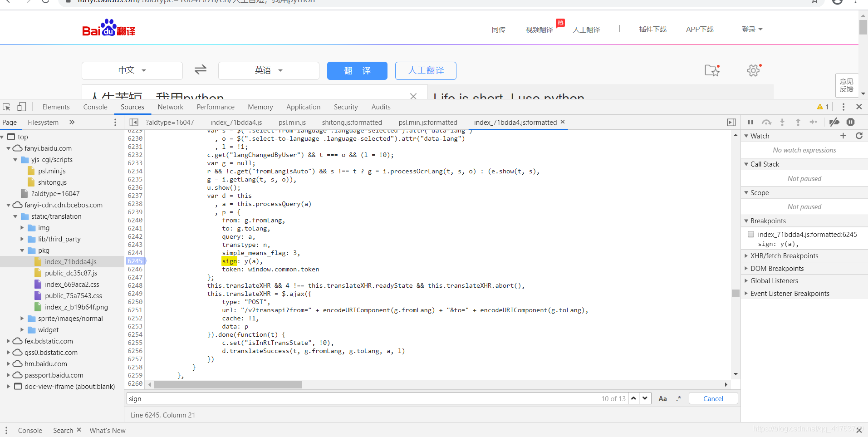Go to previous search match arrow
Viewport: 868px width, 437px height.
pyautogui.click(x=634, y=398)
